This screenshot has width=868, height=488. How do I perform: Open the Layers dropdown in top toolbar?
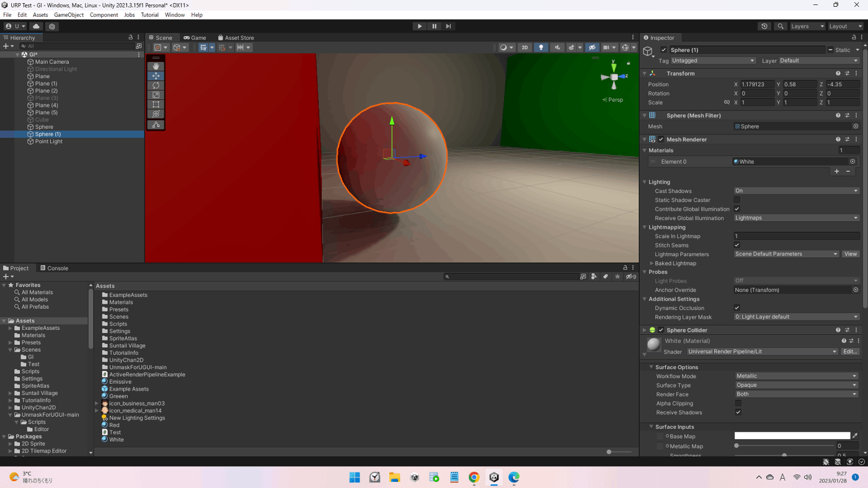pyautogui.click(x=807, y=26)
